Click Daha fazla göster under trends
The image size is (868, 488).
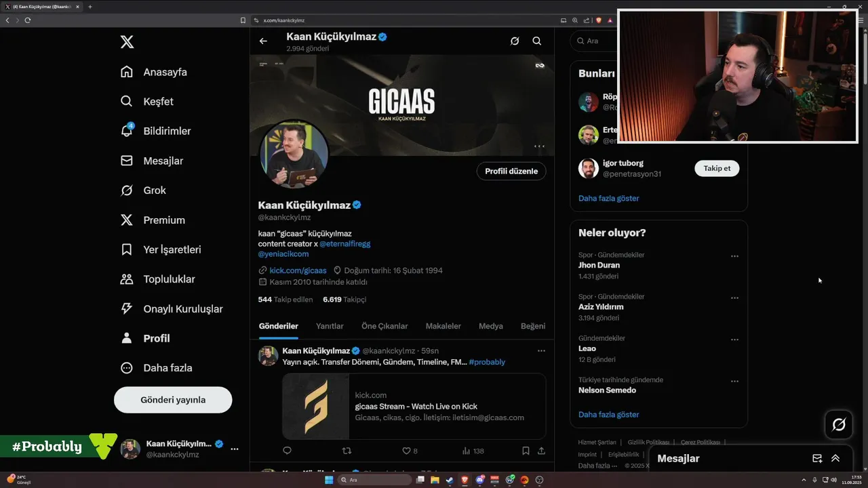pos(609,415)
